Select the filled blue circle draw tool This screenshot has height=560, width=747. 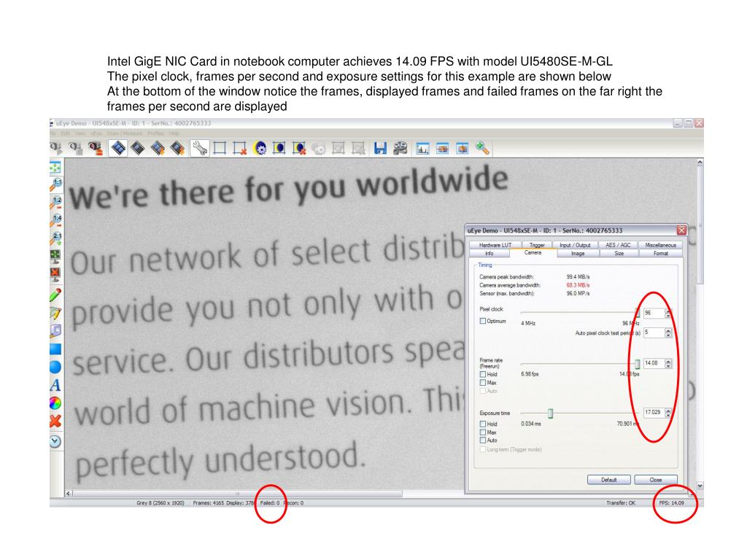click(55, 367)
